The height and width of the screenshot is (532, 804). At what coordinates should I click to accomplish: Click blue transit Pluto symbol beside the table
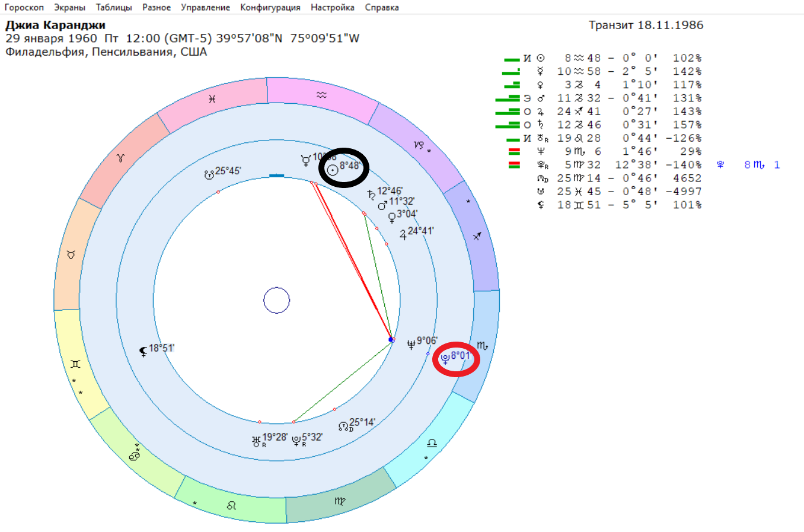720,165
